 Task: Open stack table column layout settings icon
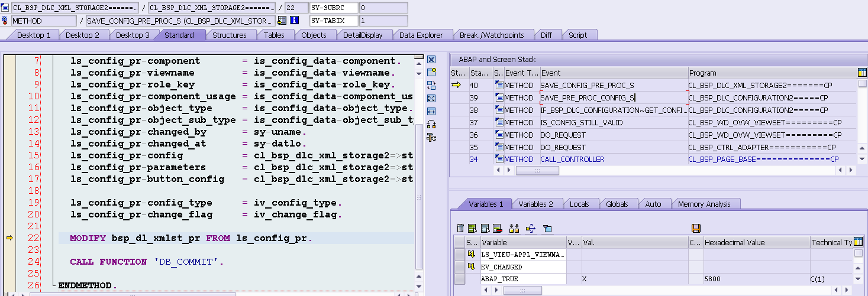click(862, 72)
